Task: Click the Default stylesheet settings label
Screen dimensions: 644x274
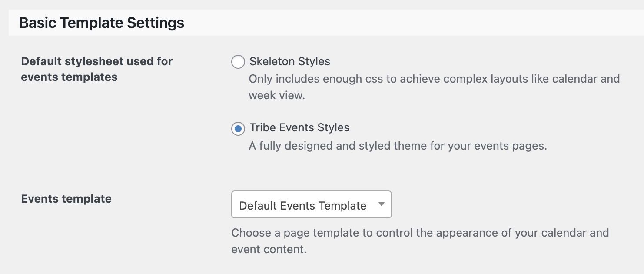Action: (x=96, y=70)
